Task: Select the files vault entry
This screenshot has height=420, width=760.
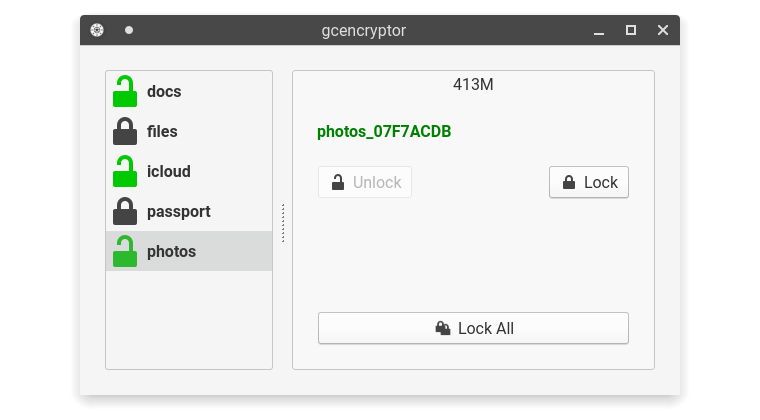Action: pos(162,131)
